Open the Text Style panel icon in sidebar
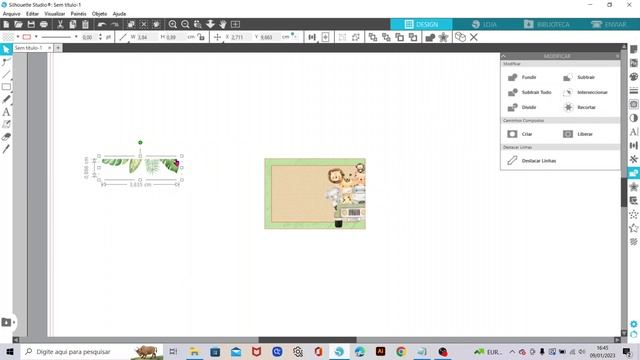 [x=633, y=131]
